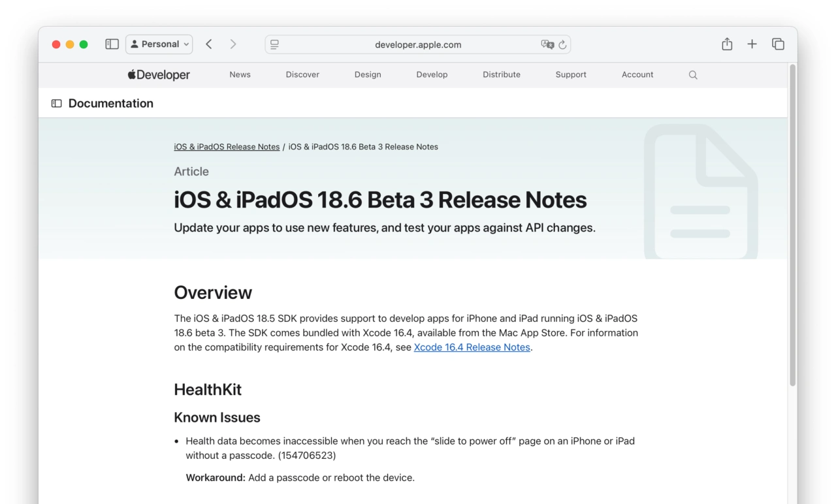Screen dimensions: 836x504
Task: Click the address bar showing developer.apple.com
Action: click(x=417, y=44)
